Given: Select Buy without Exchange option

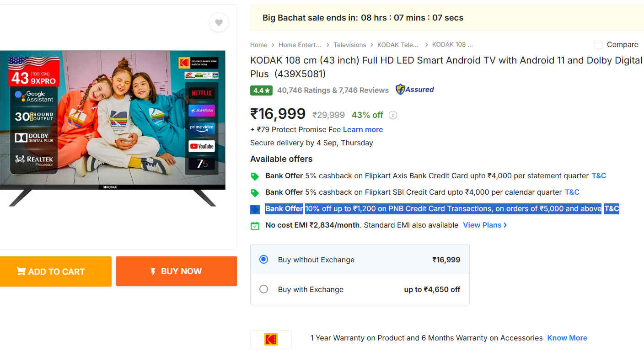Looking at the screenshot, I should pyautogui.click(x=264, y=260).
